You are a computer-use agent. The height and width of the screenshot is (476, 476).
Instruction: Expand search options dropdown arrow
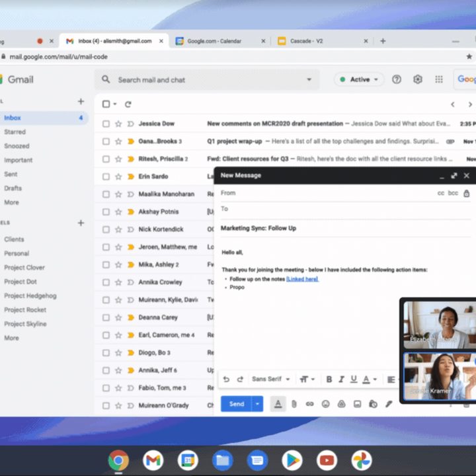(x=309, y=79)
